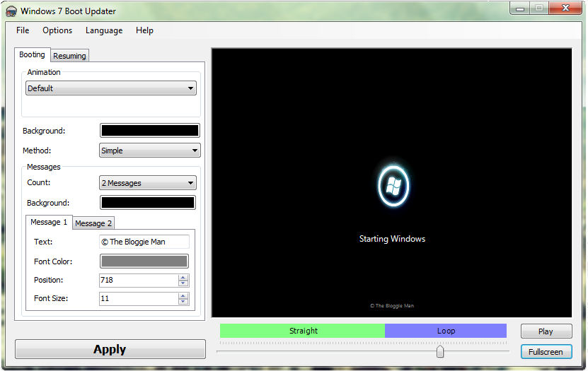588x371 pixels.
Task: Expand the Animation dropdown set to Default
Action: [x=111, y=88]
